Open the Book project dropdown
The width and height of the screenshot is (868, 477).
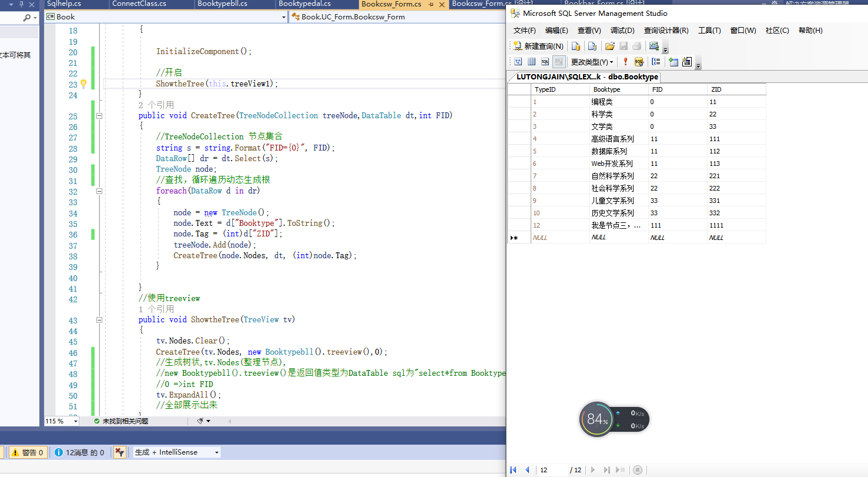pyautogui.click(x=166, y=17)
